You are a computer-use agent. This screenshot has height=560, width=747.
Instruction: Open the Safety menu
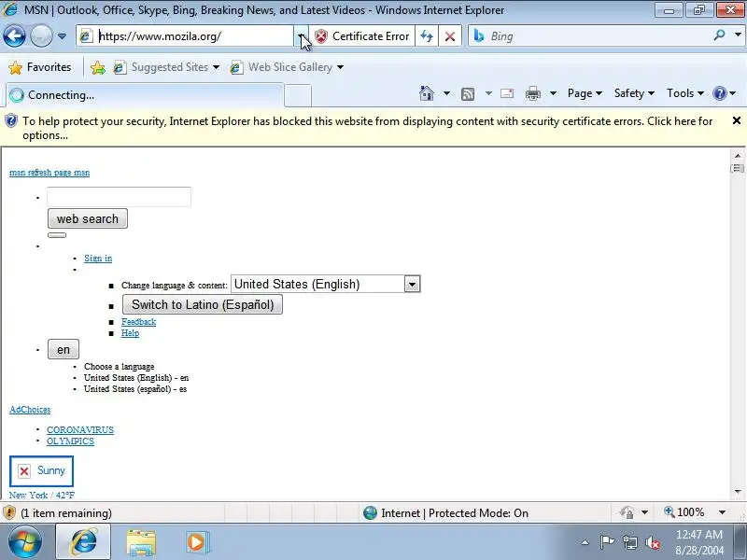[634, 93]
